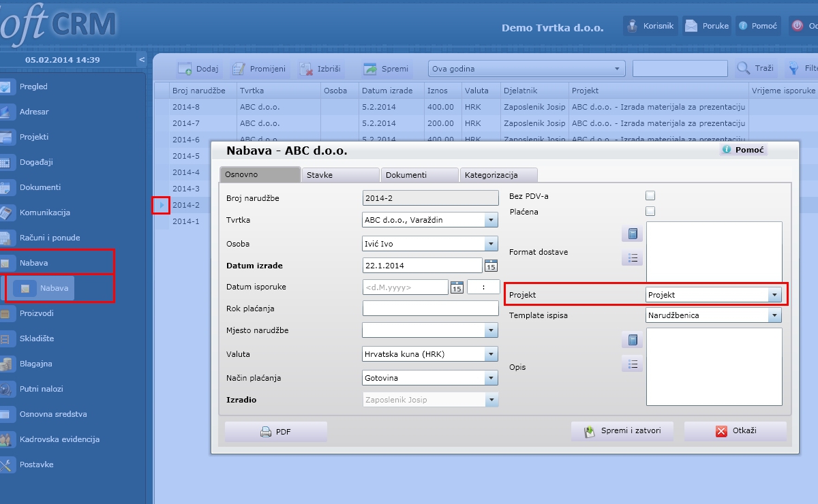
Task: Expand the Template ispisa dropdown
Action: pos(774,316)
